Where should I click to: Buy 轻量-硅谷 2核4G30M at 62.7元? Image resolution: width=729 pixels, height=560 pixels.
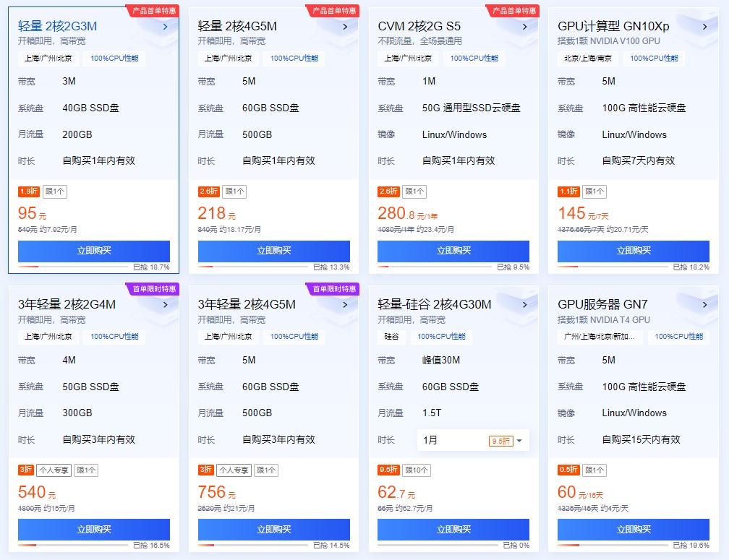(x=453, y=530)
